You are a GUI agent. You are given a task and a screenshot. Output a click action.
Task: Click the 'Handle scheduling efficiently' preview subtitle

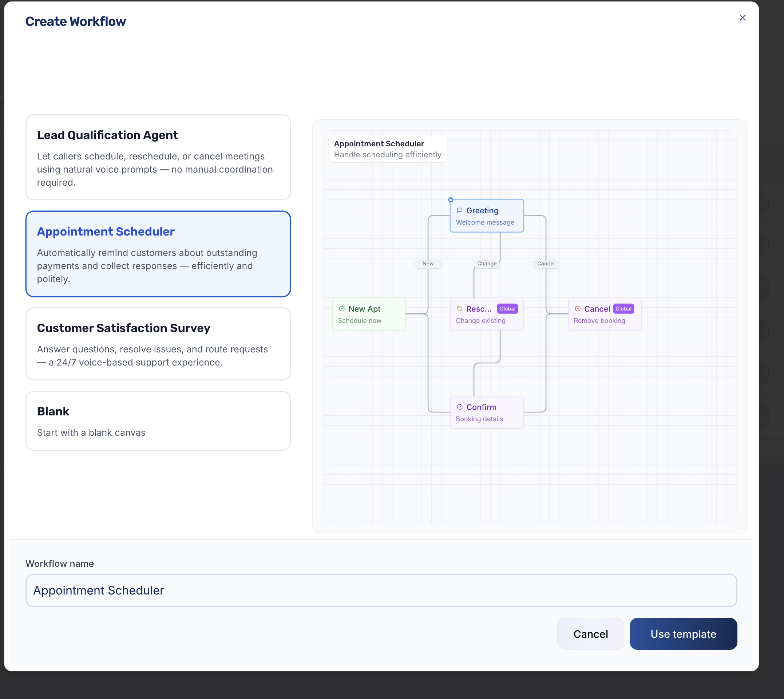(387, 155)
